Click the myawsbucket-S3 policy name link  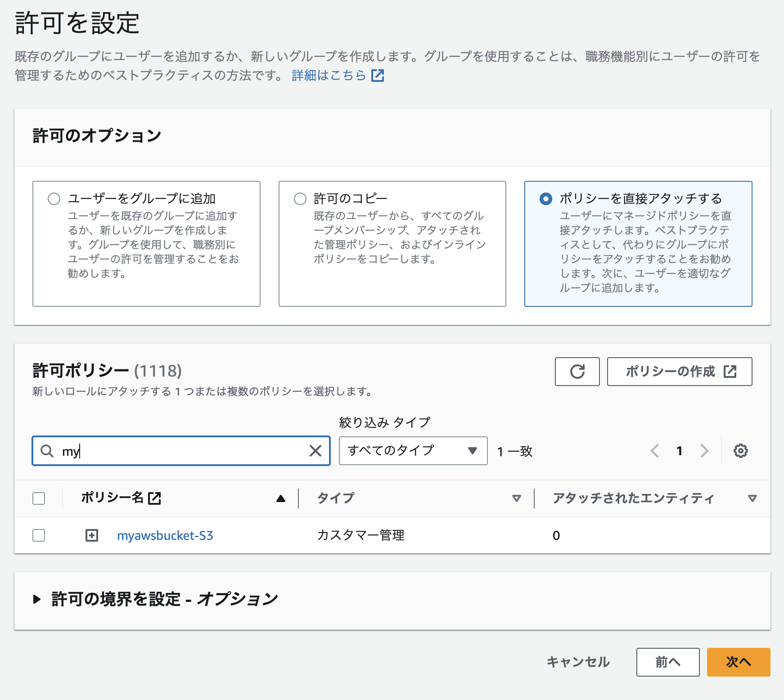pos(165,535)
